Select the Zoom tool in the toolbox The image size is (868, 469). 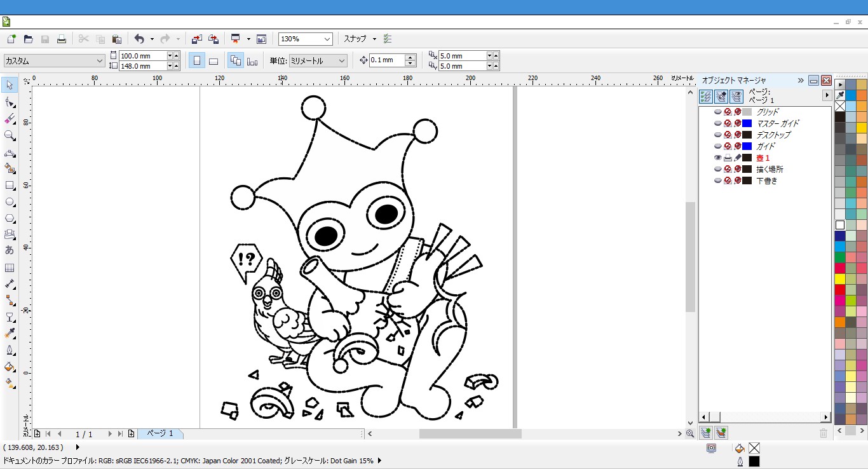click(10, 135)
